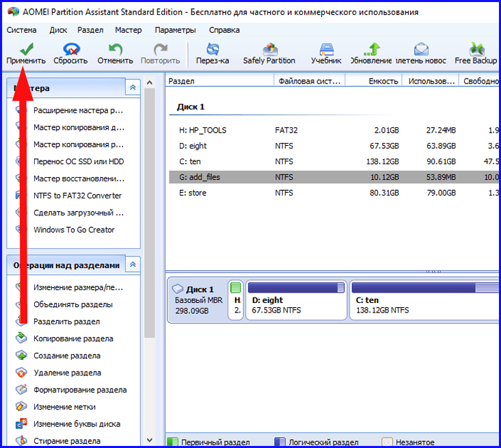The image size is (501, 448).
Task: Select Объединять разделы operation
Action: click(73, 304)
